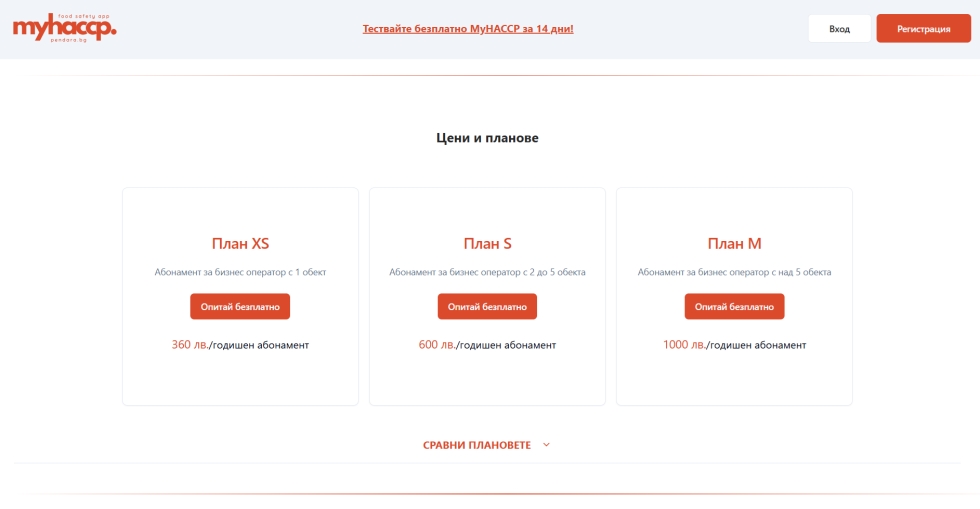Expand the СРАВНИ ПЛАНОВЕТЕ section
980x509 pixels.
(x=477, y=445)
